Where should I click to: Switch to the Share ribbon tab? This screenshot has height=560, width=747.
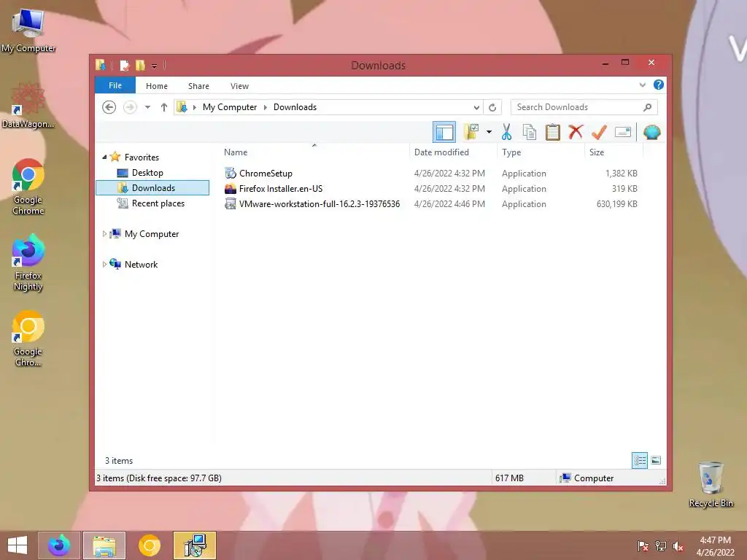pos(198,86)
